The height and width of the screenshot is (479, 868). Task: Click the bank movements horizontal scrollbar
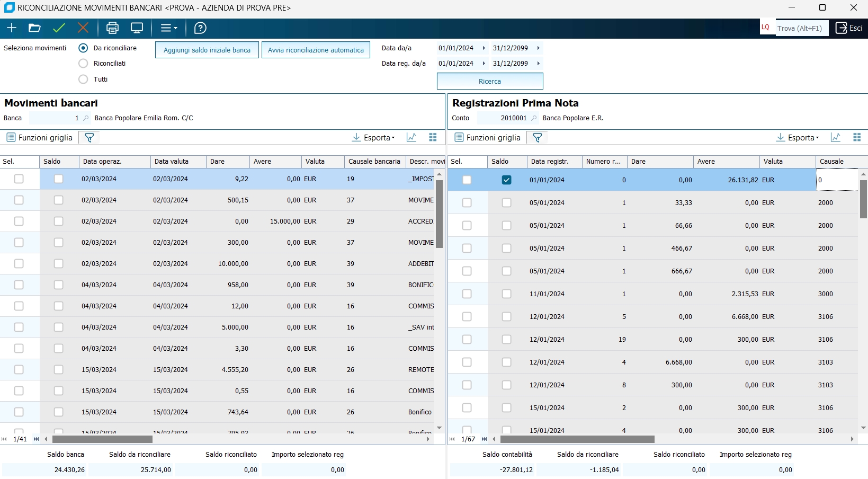tap(102, 439)
